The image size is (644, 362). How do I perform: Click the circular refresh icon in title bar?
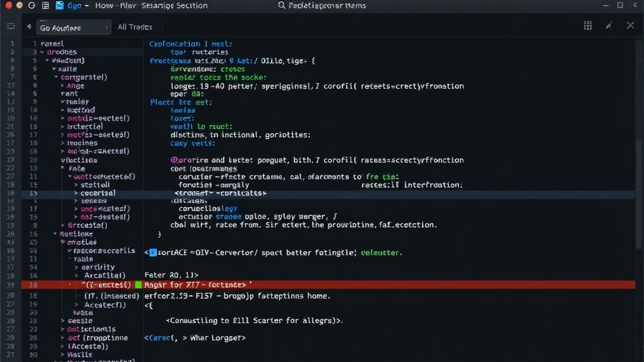[x=31, y=5]
